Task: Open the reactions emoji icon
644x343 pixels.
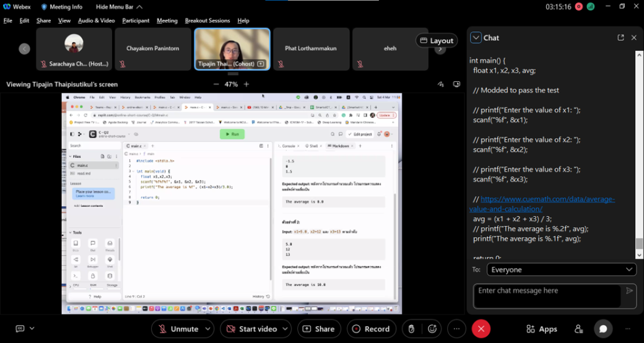Action: point(432,329)
